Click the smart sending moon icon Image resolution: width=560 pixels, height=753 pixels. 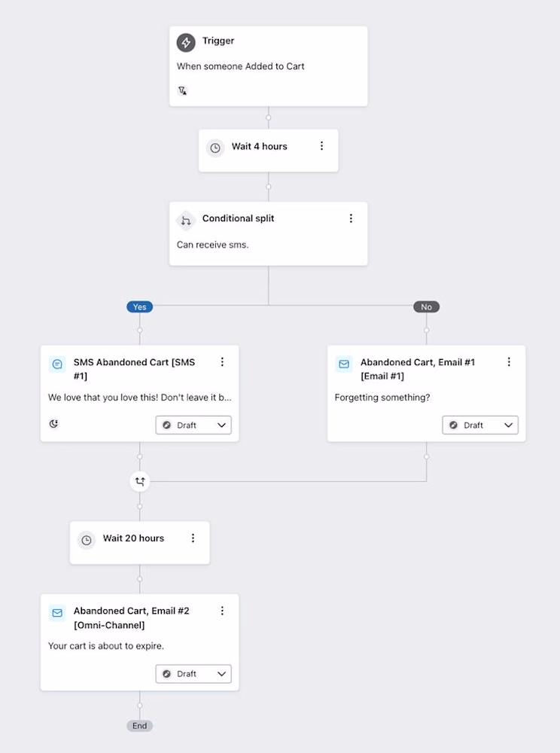pyautogui.click(x=53, y=423)
